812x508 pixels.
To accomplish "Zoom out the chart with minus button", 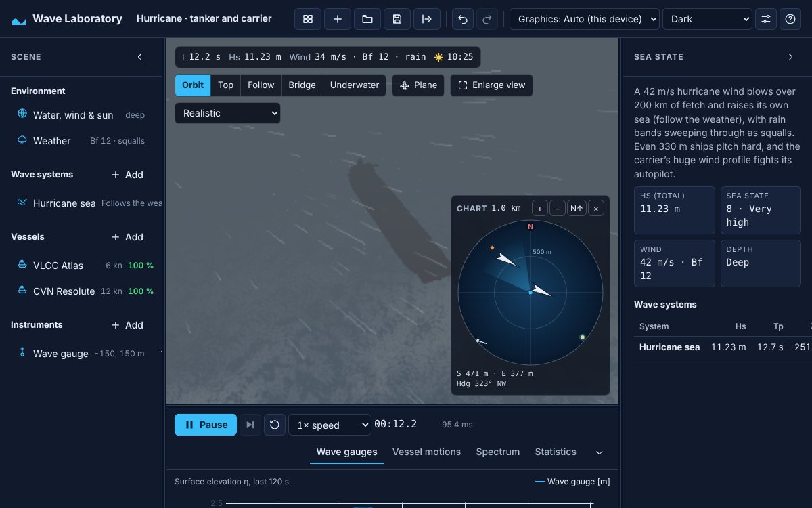I will (x=558, y=209).
